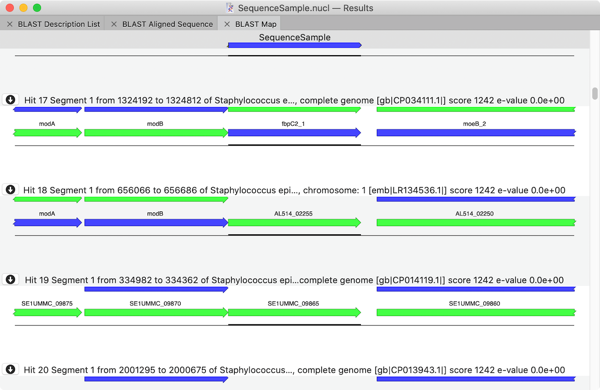Viewport: 600px width, 390px height.
Task: Click the vertical scrollbar thumb
Action: (595, 93)
